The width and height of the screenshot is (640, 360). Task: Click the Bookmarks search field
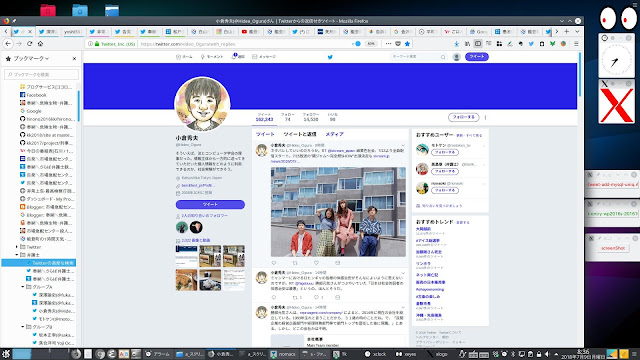click(41, 74)
